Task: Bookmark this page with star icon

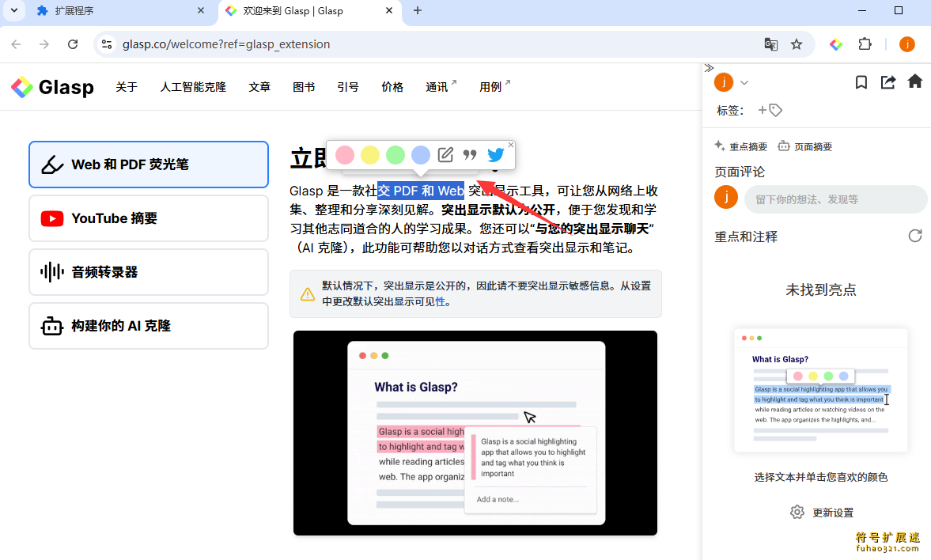Action: pos(797,44)
